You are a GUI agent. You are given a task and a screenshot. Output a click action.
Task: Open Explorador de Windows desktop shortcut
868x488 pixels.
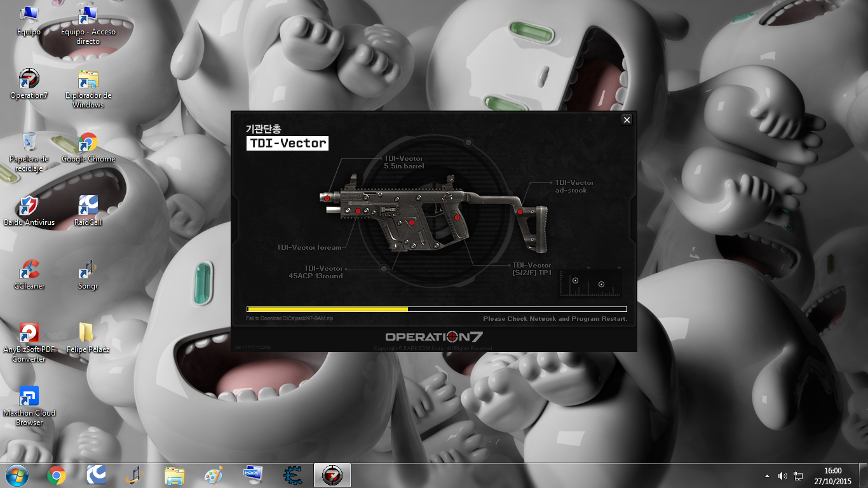coord(88,89)
